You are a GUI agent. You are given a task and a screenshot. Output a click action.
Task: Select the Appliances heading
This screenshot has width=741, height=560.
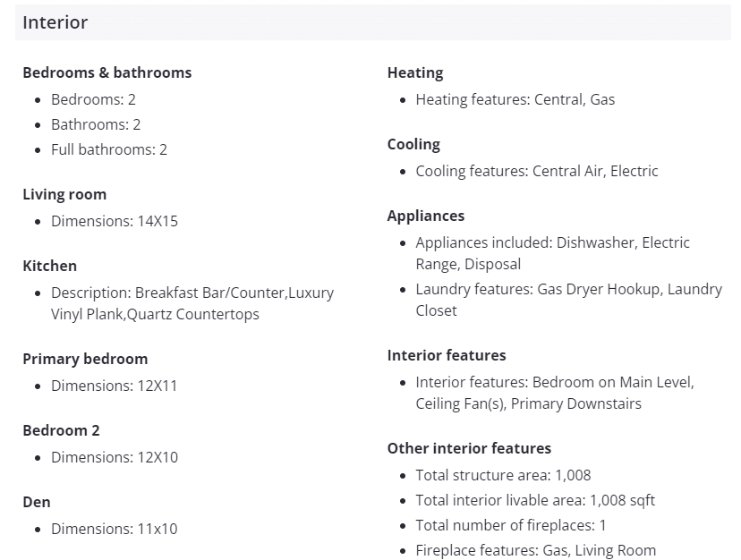[425, 216]
